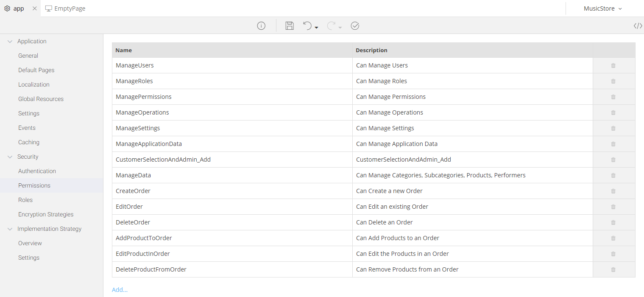Close the app tab
This screenshot has height=297, width=644.
[35, 8]
